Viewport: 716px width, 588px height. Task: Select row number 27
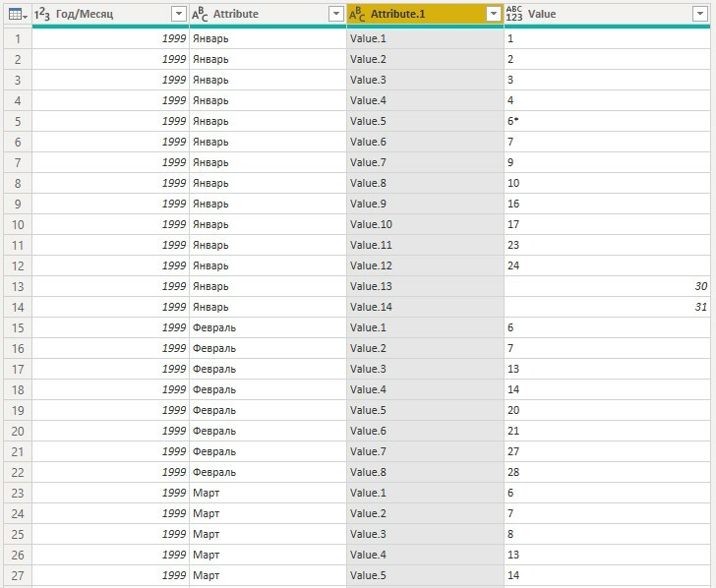18,575
